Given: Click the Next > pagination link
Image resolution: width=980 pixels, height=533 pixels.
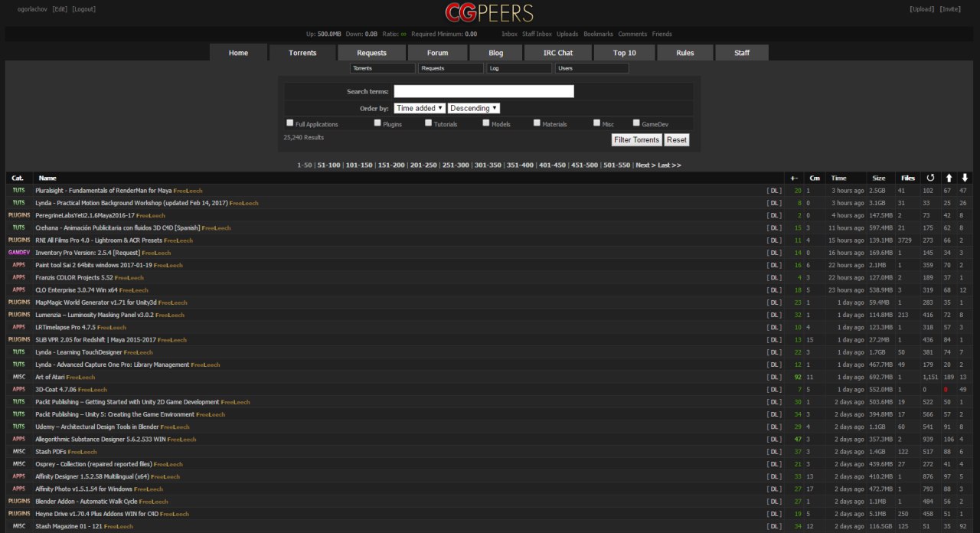Looking at the screenshot, I should point(645,165).
